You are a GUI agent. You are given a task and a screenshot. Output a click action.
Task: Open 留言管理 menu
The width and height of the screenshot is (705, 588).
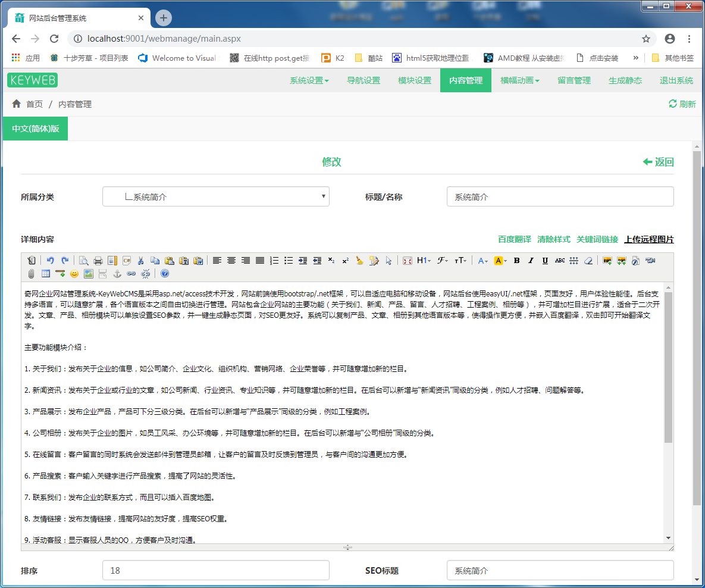click(574, 80)
